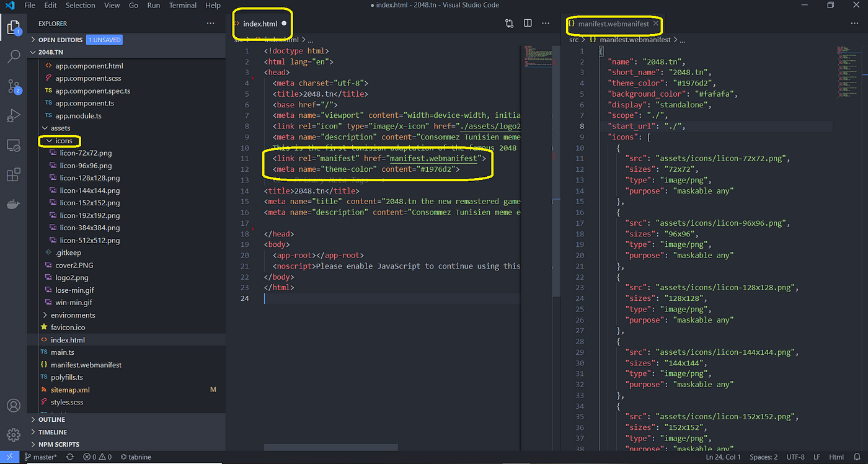Expand the NPM Scripts section
This screenshot has width=868, height=464.
click(x=34, y=445)
